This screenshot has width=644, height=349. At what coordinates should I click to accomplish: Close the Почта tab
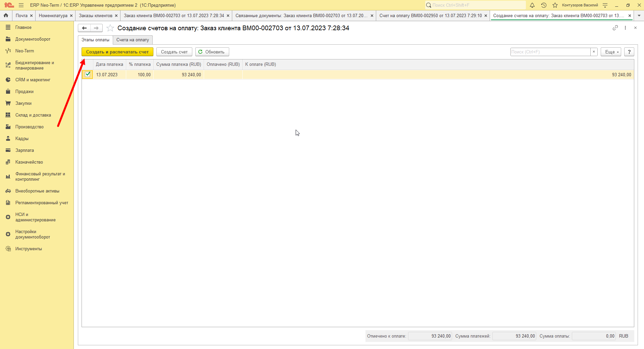pos(31,15)
